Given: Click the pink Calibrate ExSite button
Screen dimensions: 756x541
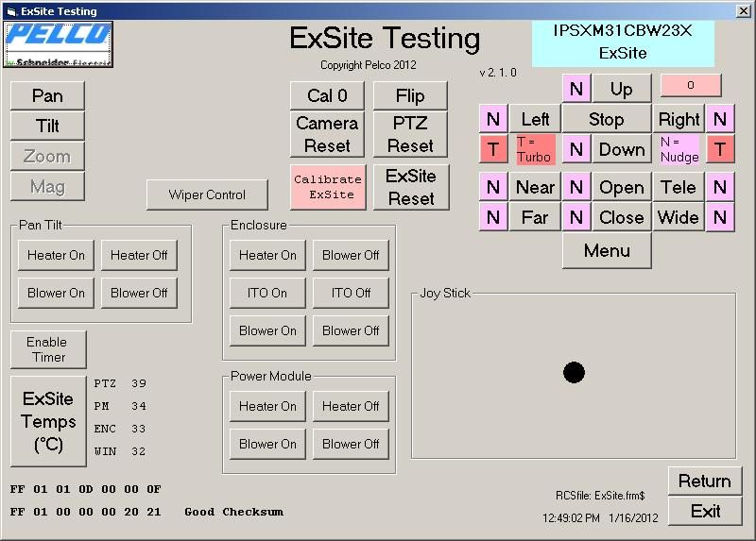Looking at the screenshot, I should (328, 187).
